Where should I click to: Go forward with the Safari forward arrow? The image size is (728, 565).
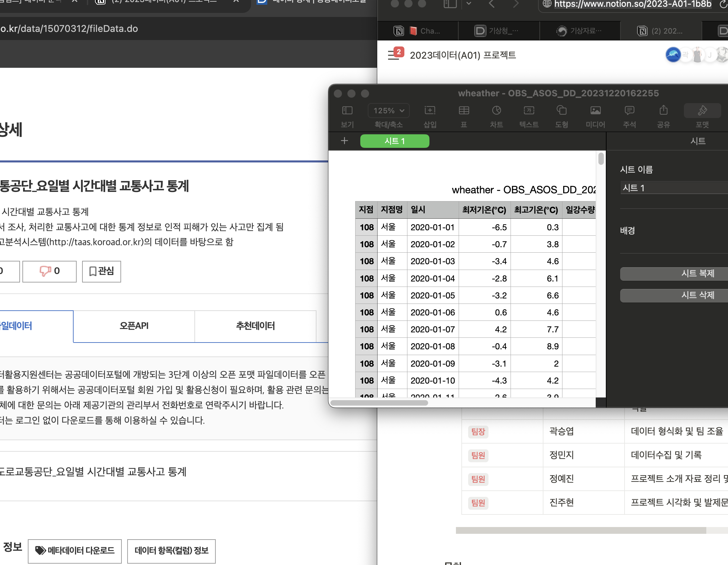[516, 4]
